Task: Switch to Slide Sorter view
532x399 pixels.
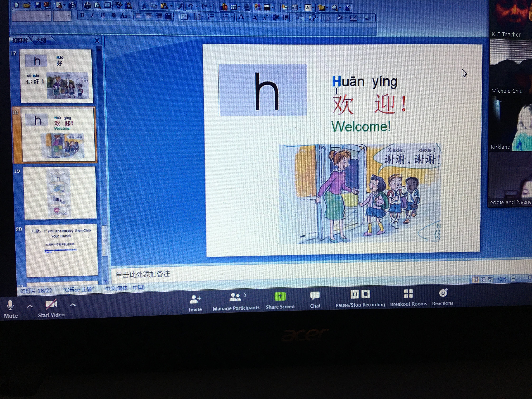Action: [x=483, y=279]
